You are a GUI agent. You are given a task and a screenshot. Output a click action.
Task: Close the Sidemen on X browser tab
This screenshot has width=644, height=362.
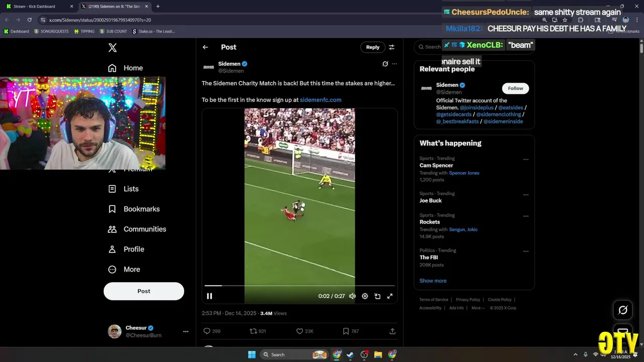[146, 7]
